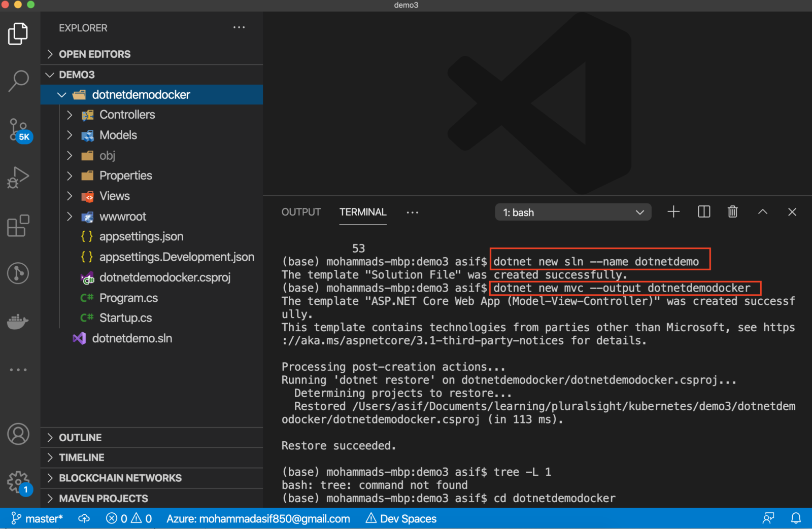Switch to the OUTPUT tab
Screen dimensions: 812x529
coord(300,212)
